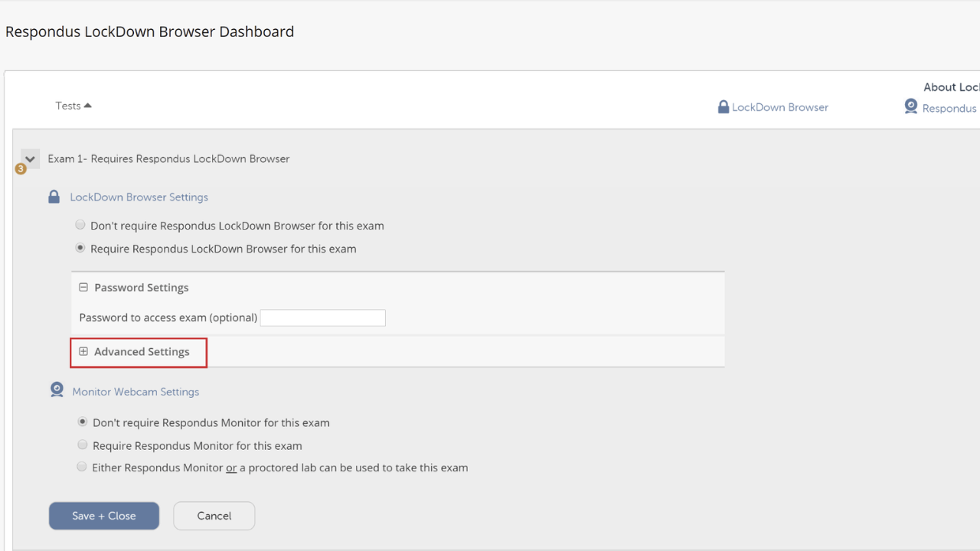980x551 pixels.
Task: Click Exam 1- Requires Respondus LockDown Browser title
Action: tap(168, 159)
